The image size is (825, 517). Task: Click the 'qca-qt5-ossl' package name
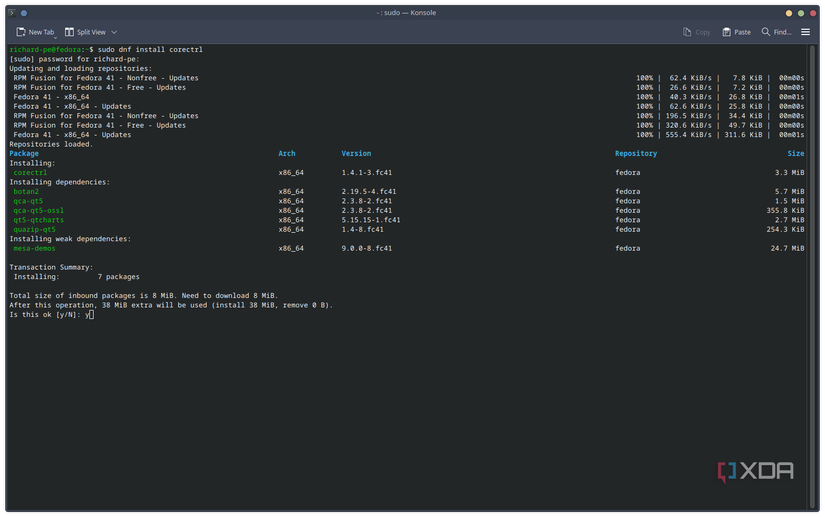click(38, 210)
